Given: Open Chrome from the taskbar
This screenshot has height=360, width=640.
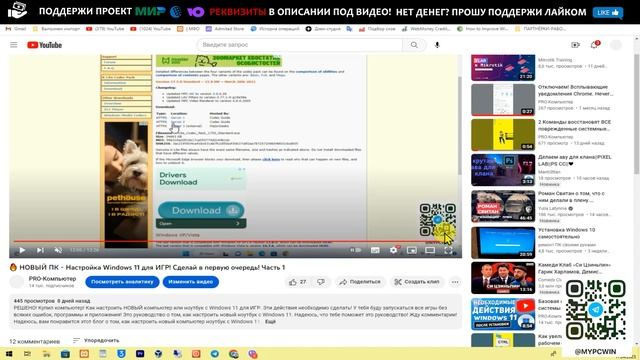Looking at the screenshot, I should tap(233, 354).
